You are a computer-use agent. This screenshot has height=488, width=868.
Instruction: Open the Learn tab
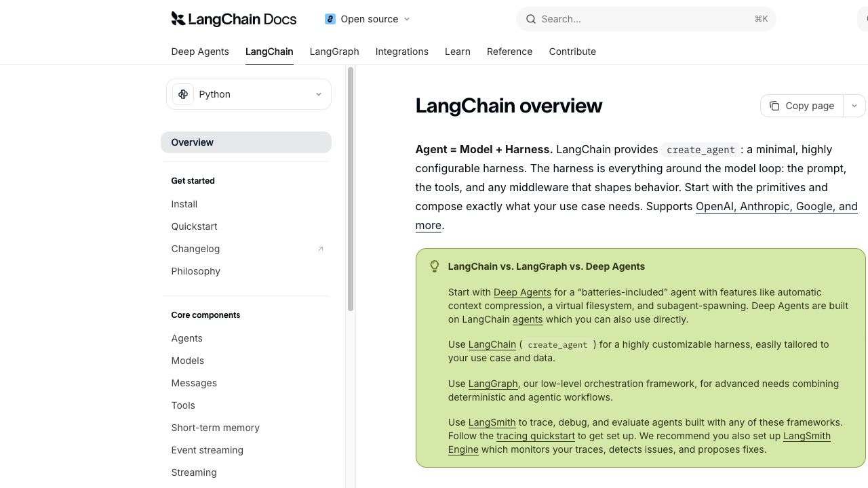458,52
